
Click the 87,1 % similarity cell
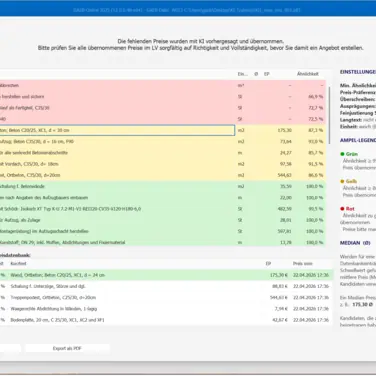pyautogui.click(x=315, y=130)
